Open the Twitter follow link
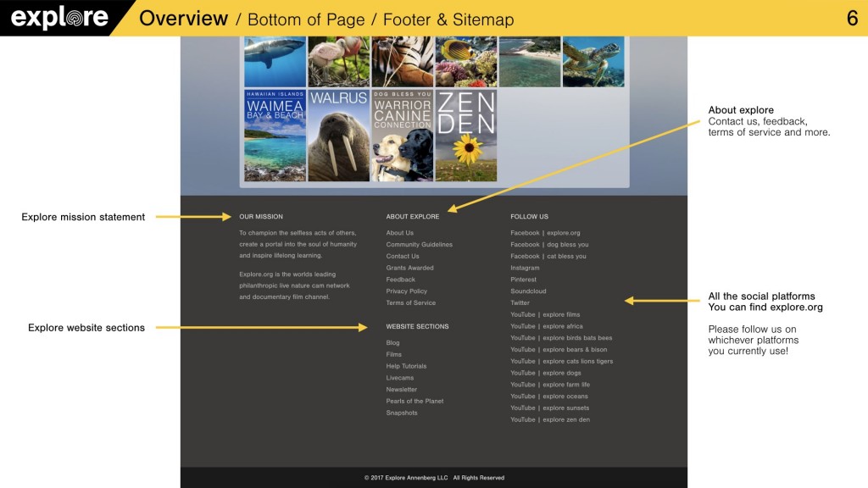The image size is (868, 488). (x=520, y=302)
